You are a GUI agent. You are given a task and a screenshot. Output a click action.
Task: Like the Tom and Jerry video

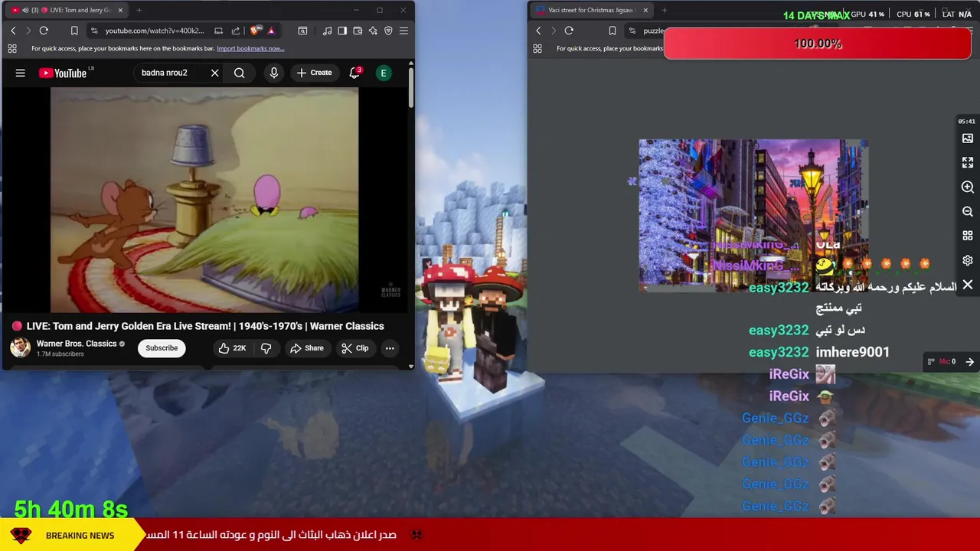(x=232, y=348)
